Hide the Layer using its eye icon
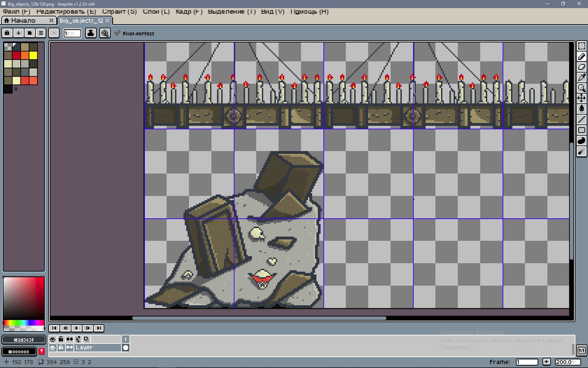The width and height of the screenshot is (588, 368). point(52,348)
